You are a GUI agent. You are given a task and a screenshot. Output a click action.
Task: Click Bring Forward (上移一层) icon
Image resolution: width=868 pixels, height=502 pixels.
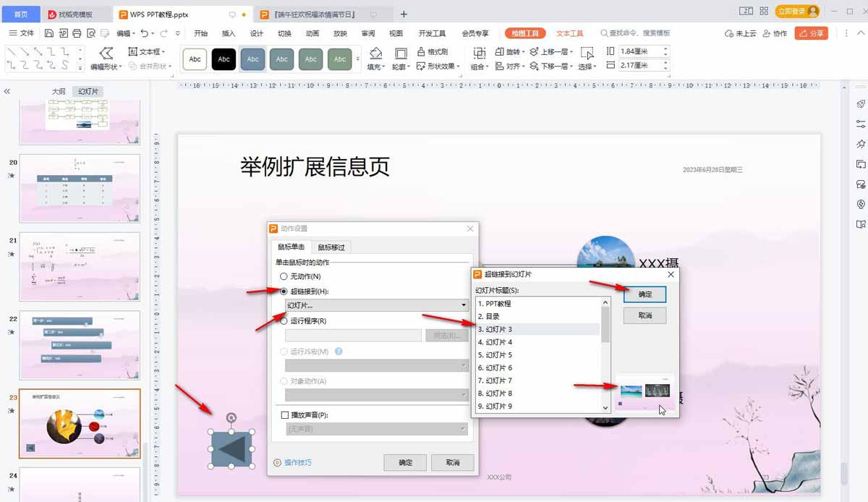[535, 52]
